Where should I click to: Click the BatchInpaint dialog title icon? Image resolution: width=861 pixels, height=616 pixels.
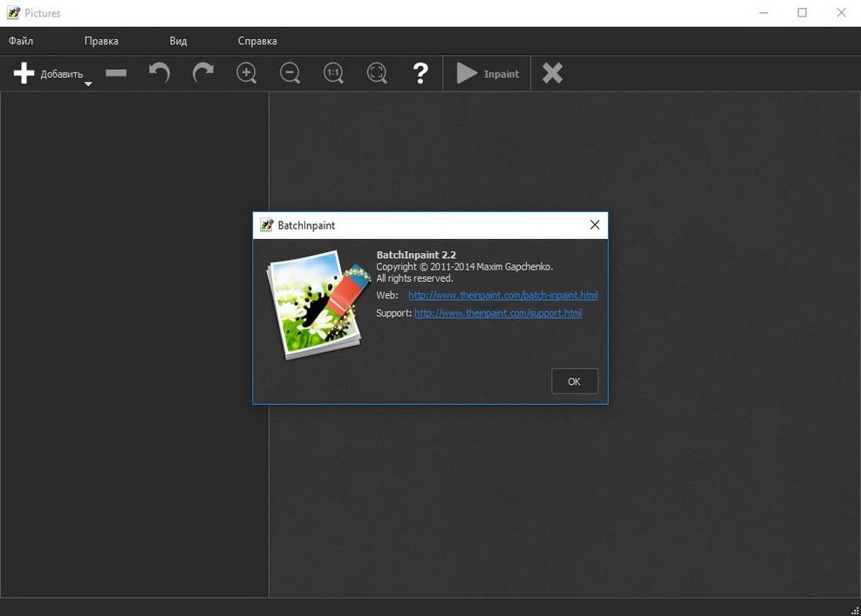click(267, 225)
